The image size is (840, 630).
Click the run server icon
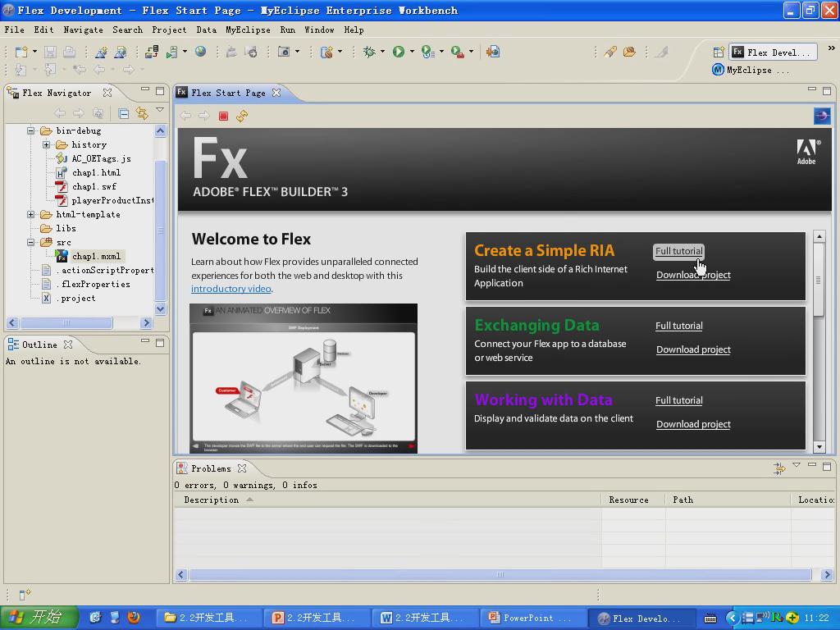point(172,52)
